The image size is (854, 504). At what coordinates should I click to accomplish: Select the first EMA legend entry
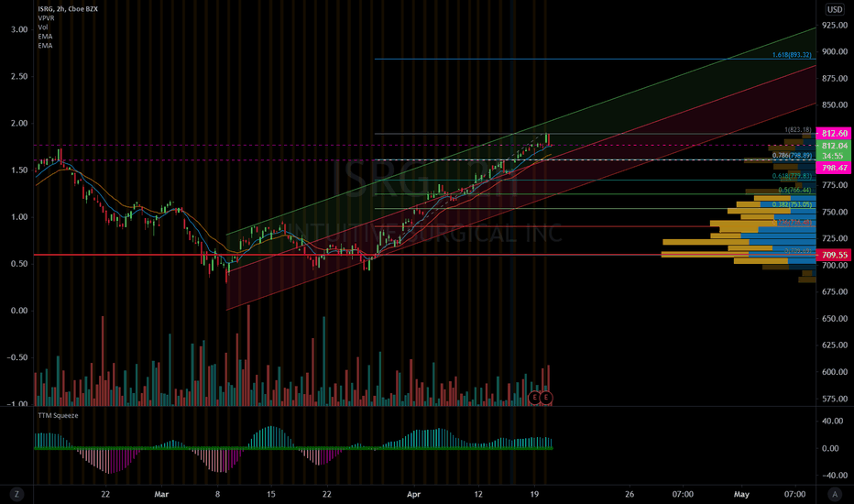click(x=45, y=37)
